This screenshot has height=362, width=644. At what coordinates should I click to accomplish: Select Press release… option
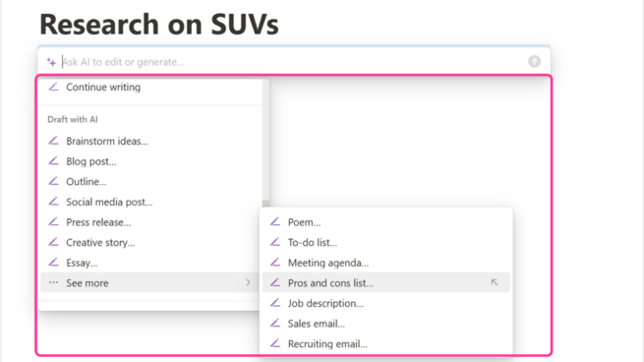point(149,222)
